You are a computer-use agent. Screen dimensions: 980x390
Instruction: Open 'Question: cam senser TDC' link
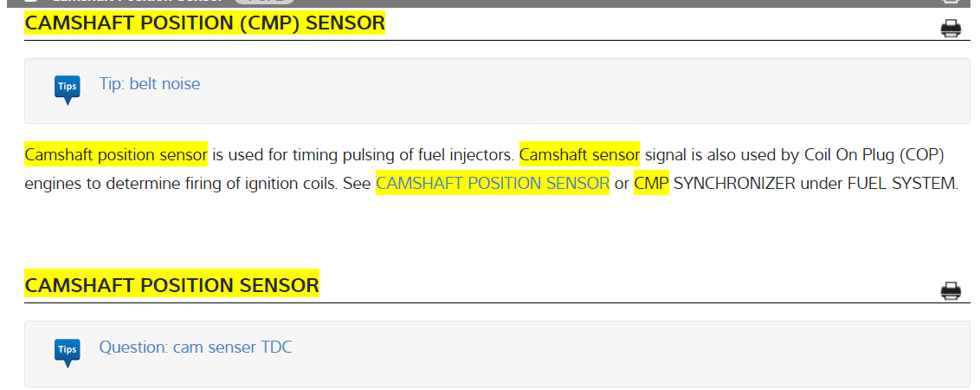tap(196, 348)
